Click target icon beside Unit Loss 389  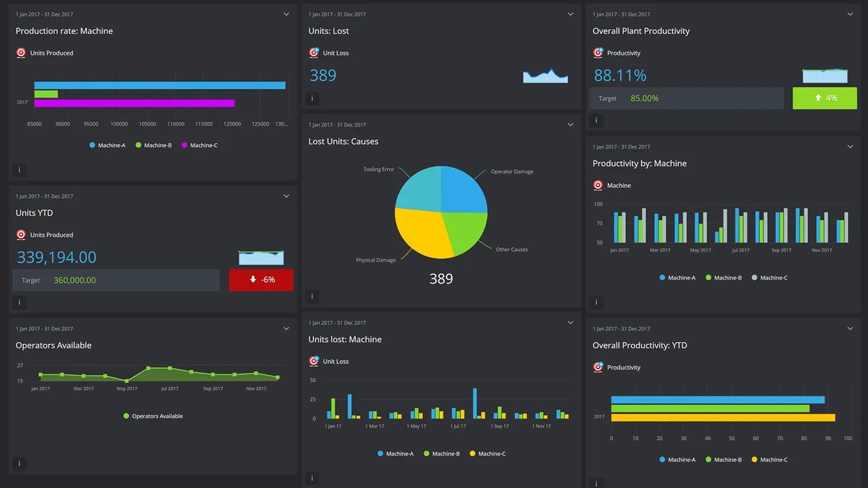click(314, 53)
